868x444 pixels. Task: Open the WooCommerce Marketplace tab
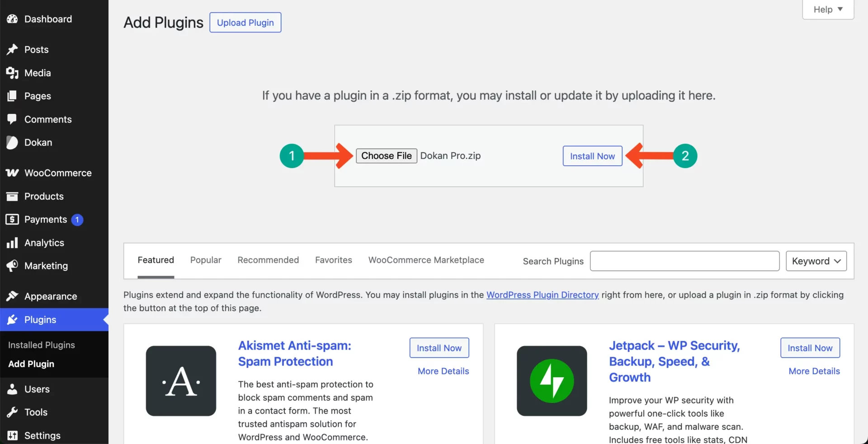[x=426, y=260]
